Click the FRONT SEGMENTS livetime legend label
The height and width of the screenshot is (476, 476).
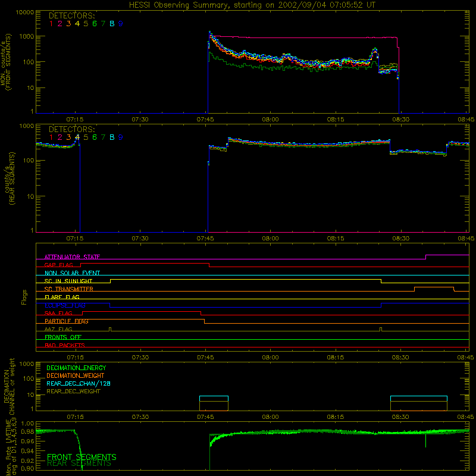click(x=82, y=457)
